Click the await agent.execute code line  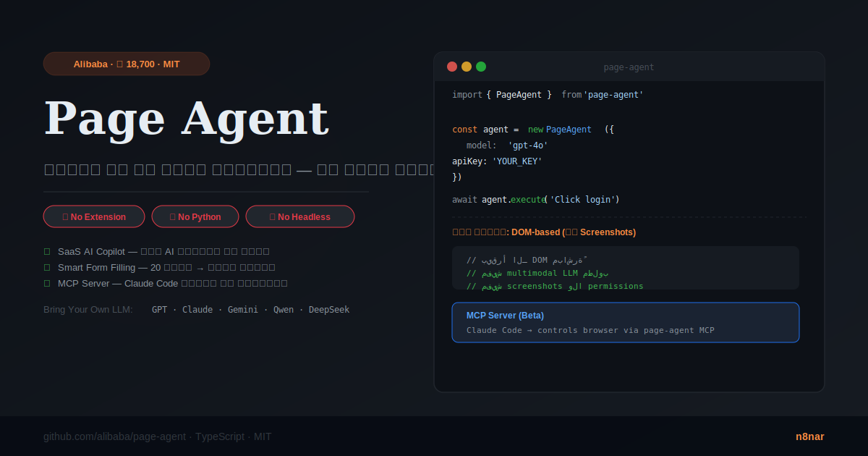click(x=536, y=199)
